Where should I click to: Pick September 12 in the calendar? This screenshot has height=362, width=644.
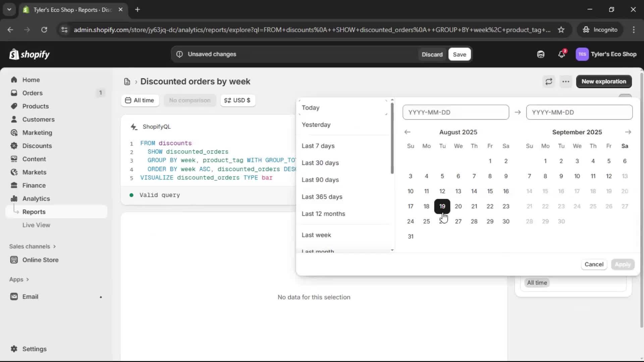[x=609, y=176]
